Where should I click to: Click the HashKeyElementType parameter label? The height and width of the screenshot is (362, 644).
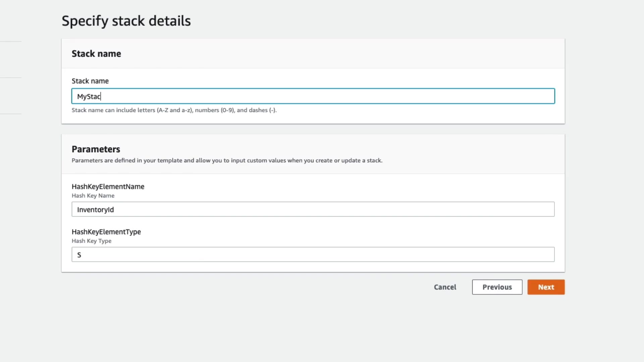(x=106, y=232)
